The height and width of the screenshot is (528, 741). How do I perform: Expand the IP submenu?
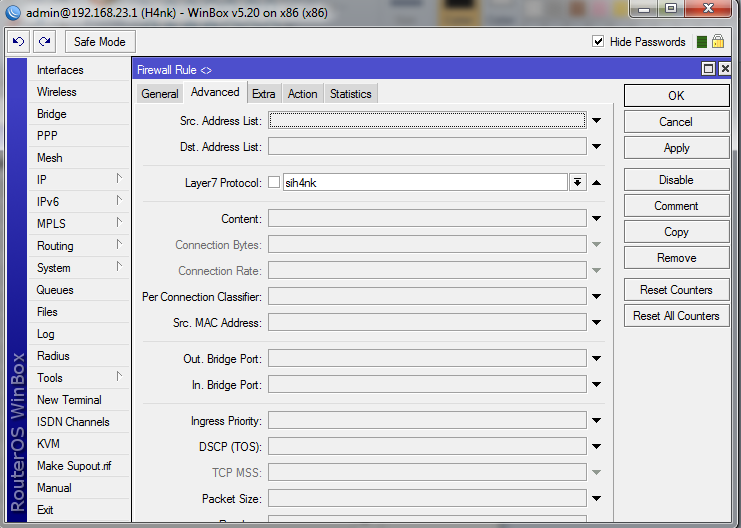[78, 180]
